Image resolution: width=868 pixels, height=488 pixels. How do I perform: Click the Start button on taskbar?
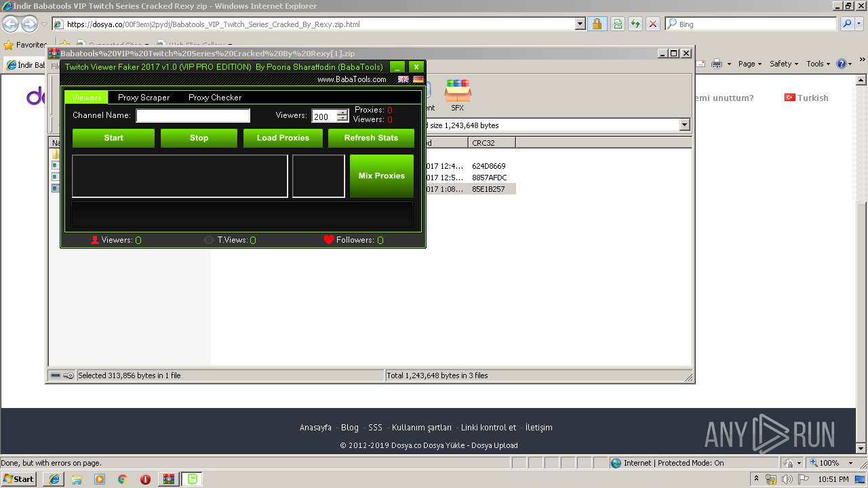click(x=18, y=479)
